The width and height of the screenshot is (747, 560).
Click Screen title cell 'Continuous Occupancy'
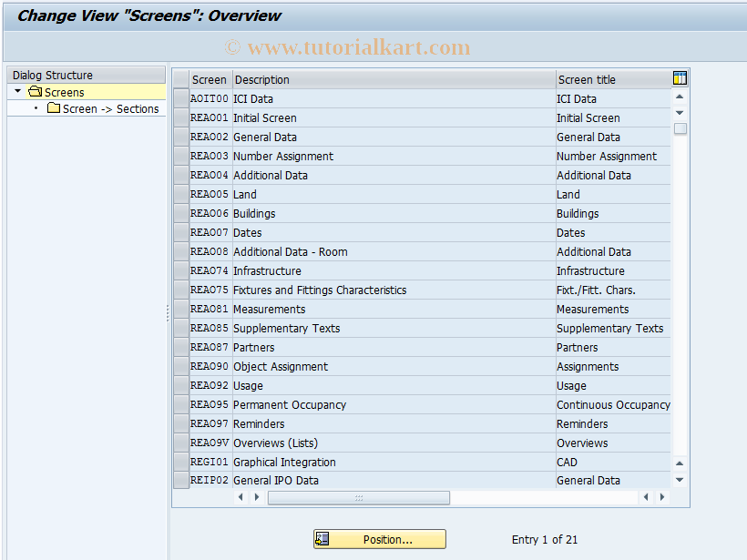[613, 404]
